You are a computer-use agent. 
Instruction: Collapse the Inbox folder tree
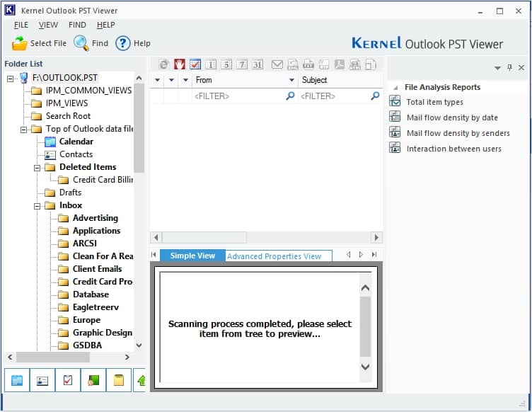(x=37, y=206)
